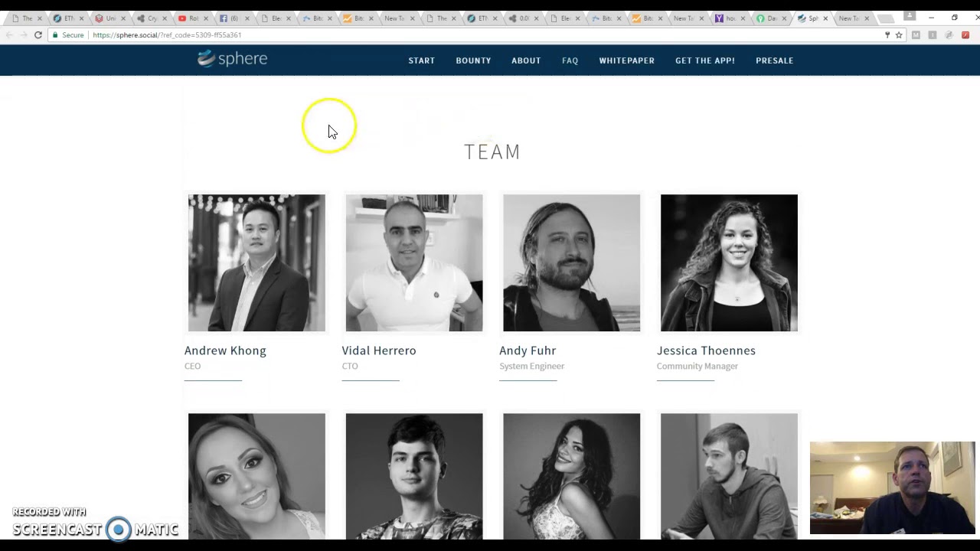This screenshot has height=551, width=980.
Task: Go to PRESALE page
Action: [x=774, y=60]
